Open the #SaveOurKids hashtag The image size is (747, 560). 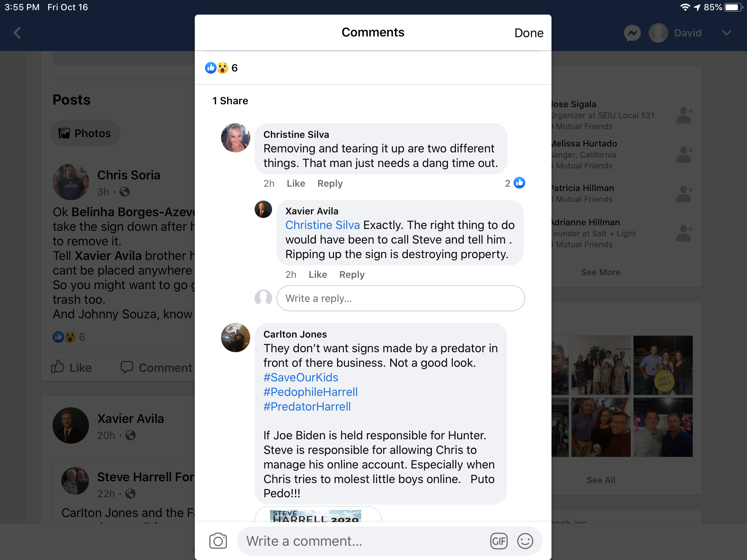[x=301, y=377]
